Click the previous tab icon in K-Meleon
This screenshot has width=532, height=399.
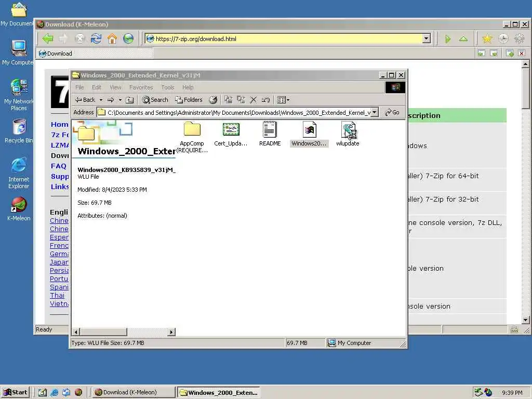click(481, 54)
